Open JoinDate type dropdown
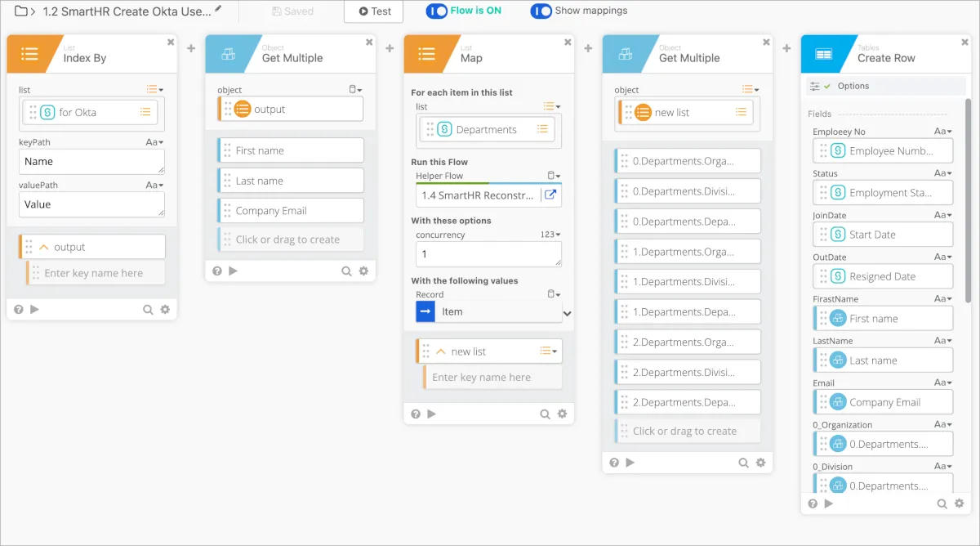Screen dimensions: 980x546 (x=943, y=215)
